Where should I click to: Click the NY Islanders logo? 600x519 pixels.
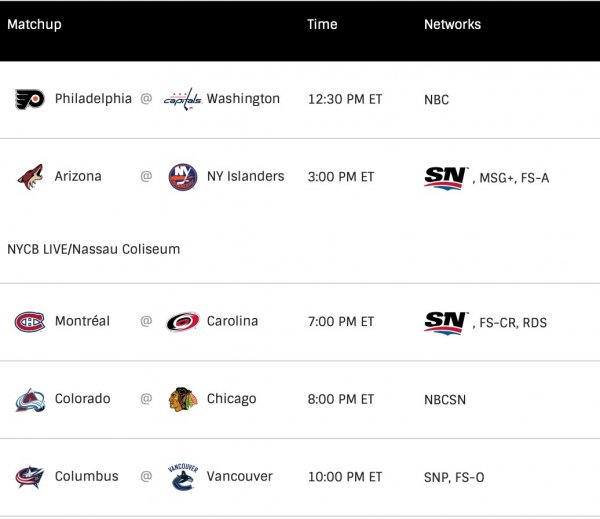pos(183,177)
